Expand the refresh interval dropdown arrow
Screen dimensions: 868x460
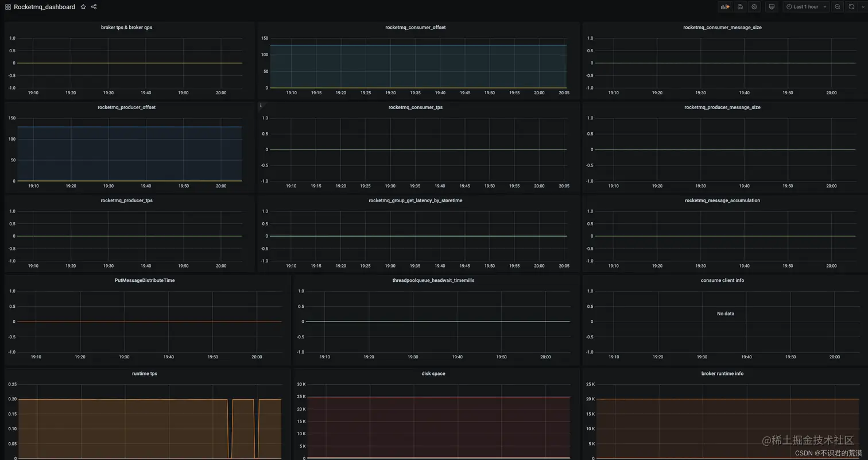click(x=862, y=7)
